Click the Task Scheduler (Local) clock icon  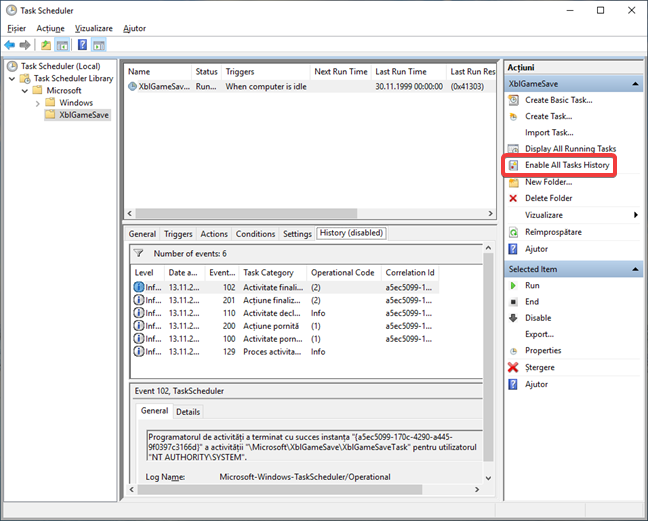click(x=13, y=66)
